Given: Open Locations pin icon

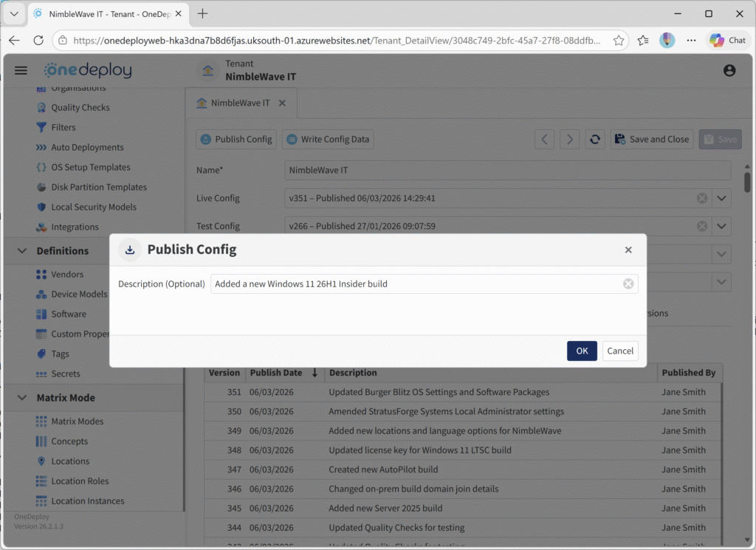Looking at the screenshot, I should (41, 461).
